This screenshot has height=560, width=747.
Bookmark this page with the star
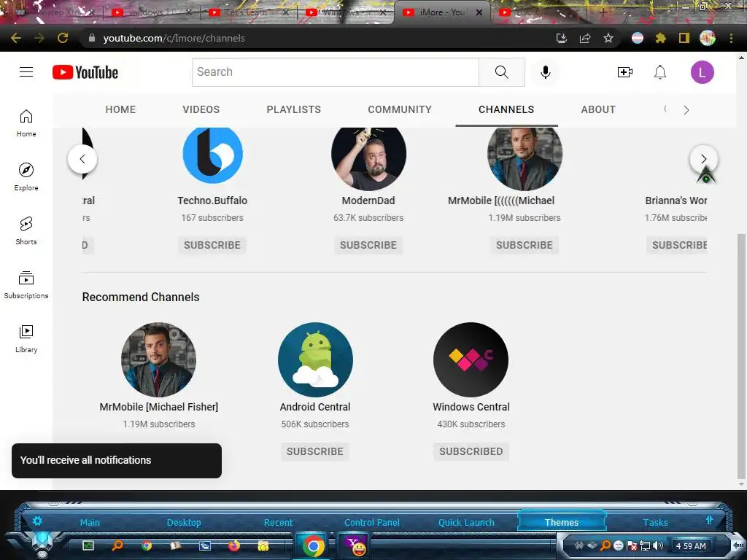[608, 38]
